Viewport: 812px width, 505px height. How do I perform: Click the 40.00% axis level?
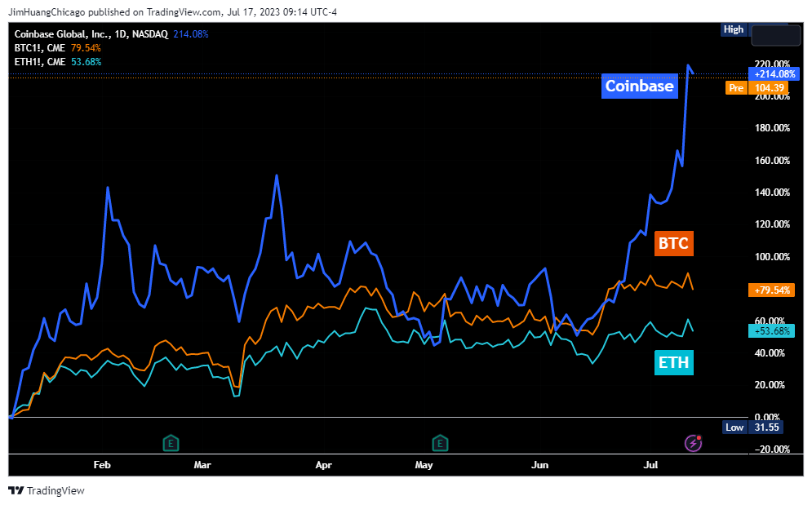[x=770, y=353]
